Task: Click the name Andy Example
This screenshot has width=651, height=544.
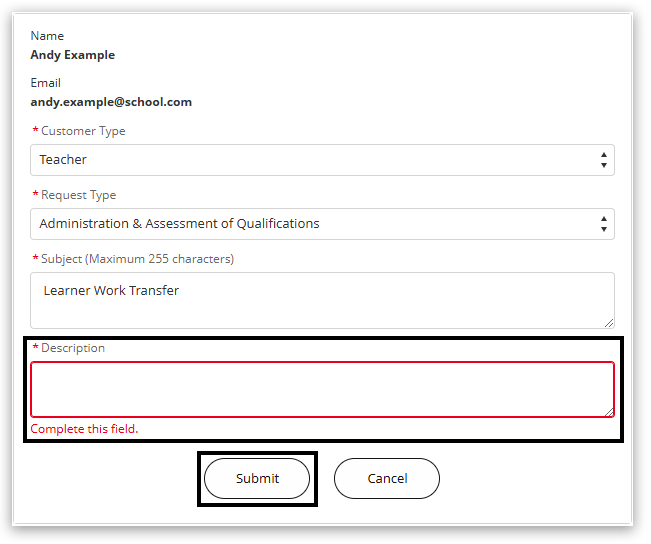Action: [x=72, y=55]
